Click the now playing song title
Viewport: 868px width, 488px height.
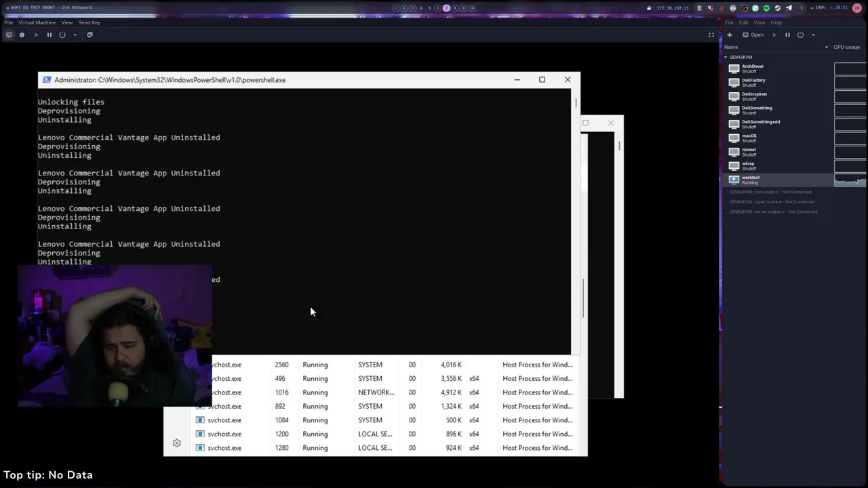(51, 7)
